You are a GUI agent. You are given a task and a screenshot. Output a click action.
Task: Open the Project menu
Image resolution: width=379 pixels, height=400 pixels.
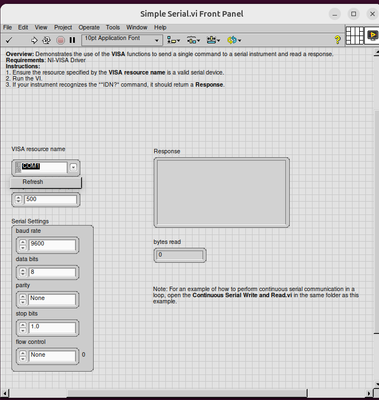coord(63,28)
